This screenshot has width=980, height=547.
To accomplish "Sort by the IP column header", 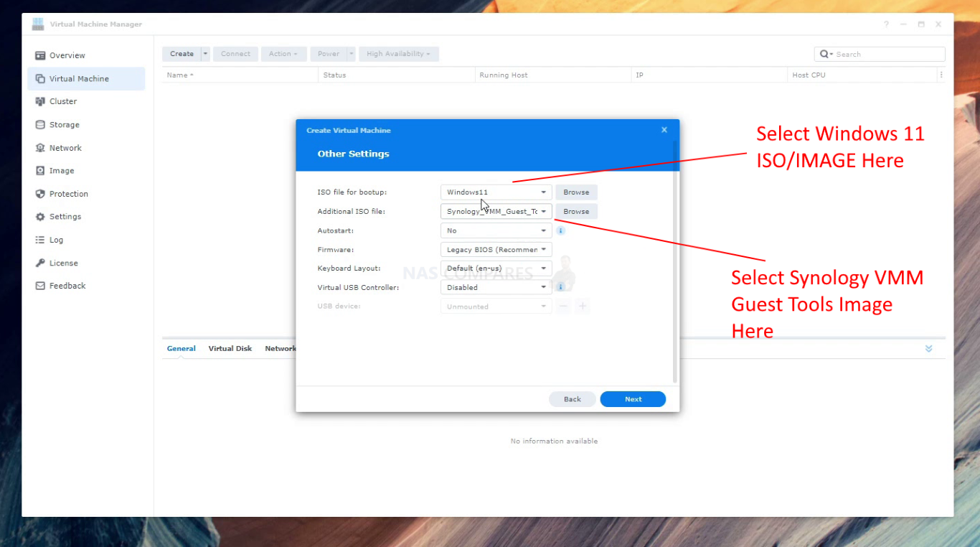I will 710,75.
